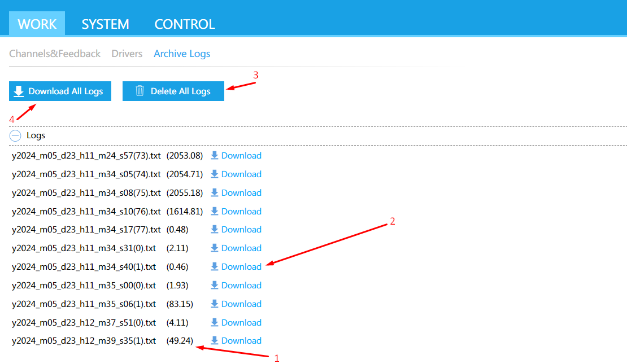The height and width of the screenshot is (364, 627).
Task: Click Download link for m35_s00(0).txt
Action: point(241,286)
